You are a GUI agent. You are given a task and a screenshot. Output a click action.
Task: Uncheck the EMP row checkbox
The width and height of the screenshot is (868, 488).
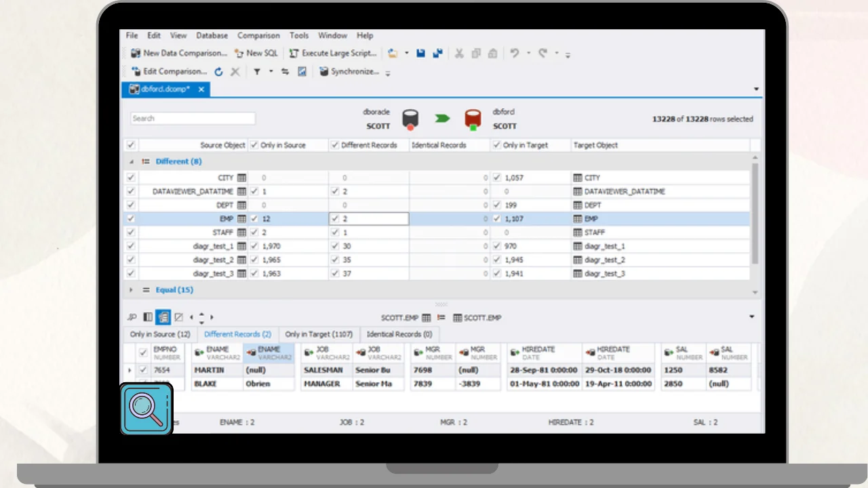(131, 219)
